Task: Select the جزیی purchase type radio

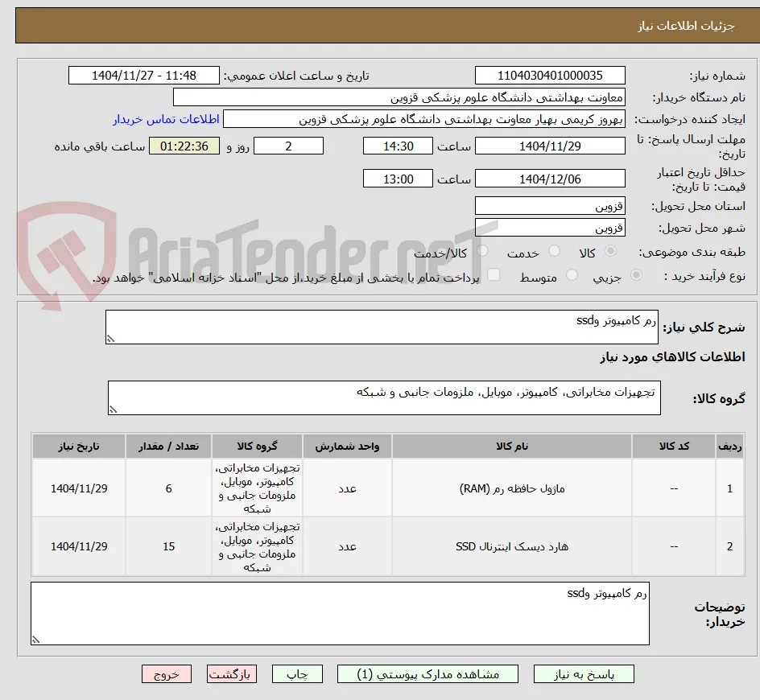Action: click(x=636, y=276)
